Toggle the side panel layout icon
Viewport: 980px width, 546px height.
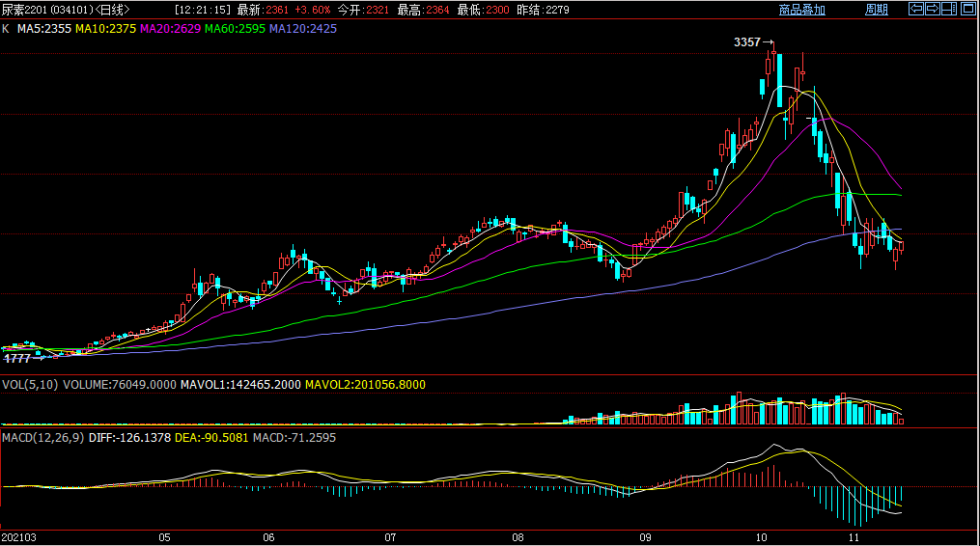(948, 9)
